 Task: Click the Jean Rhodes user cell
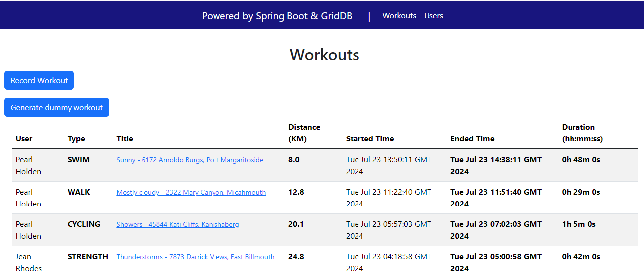(29, 263)
